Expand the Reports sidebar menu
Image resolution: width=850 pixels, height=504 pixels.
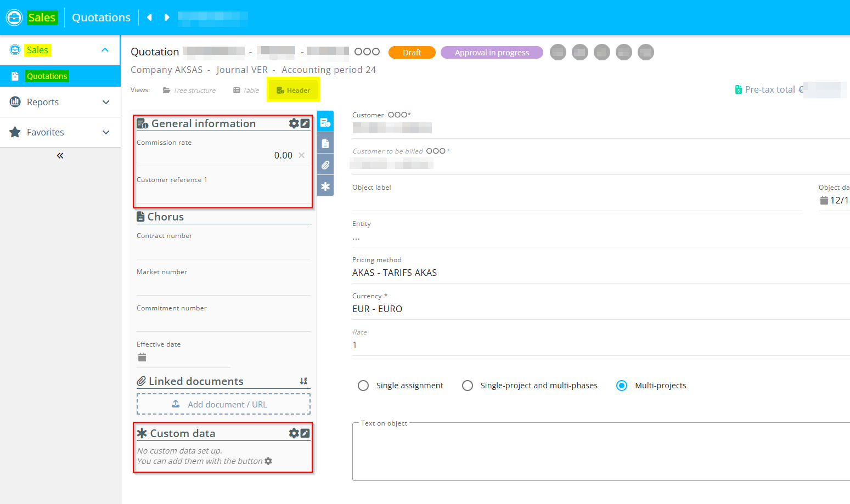coord(106,102)
